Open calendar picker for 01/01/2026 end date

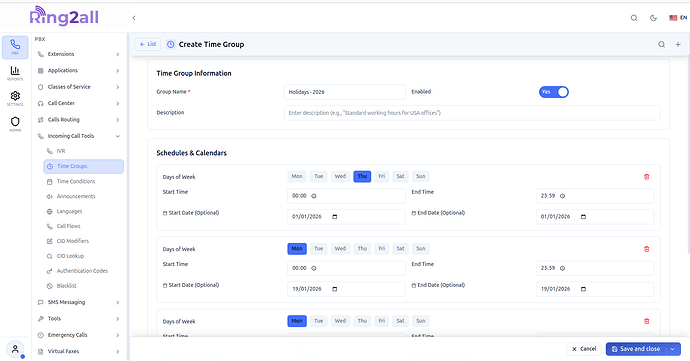point(583,217)
